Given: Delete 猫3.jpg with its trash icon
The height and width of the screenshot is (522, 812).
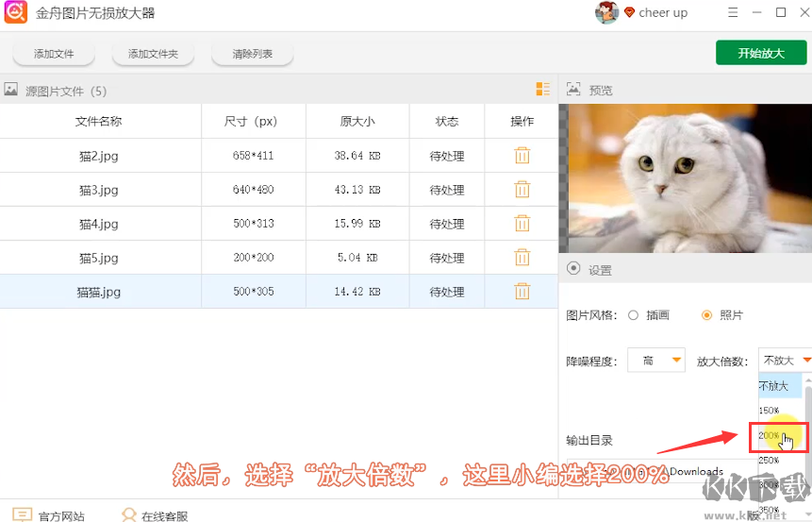Looking at the screenshot, I should [x=522, y=190].
